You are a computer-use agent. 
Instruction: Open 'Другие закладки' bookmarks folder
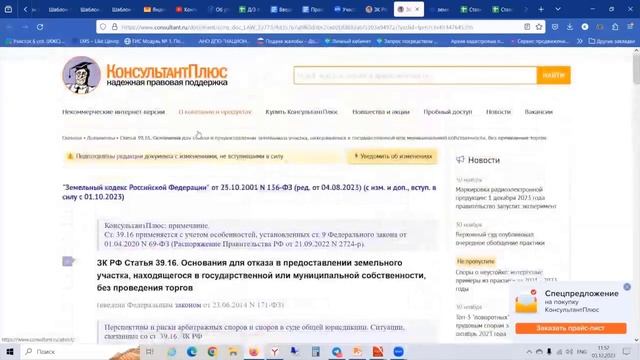click(x=612, y=41)
